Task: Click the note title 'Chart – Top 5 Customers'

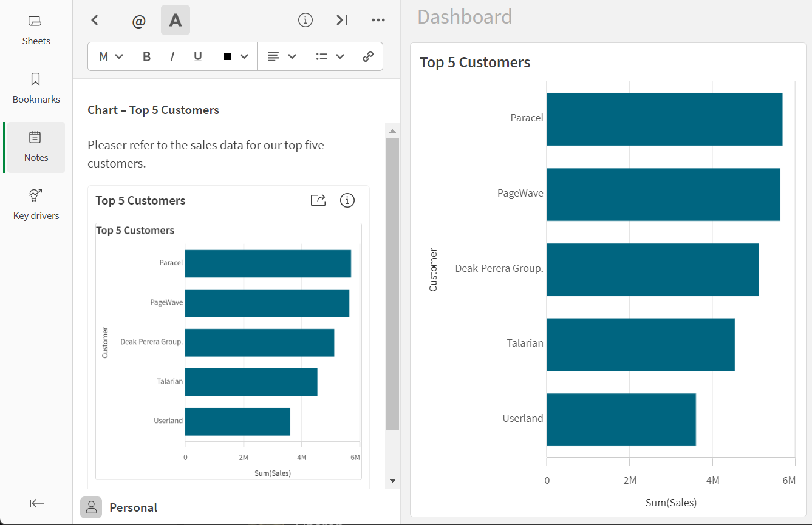Action: (x=154, y=110)
